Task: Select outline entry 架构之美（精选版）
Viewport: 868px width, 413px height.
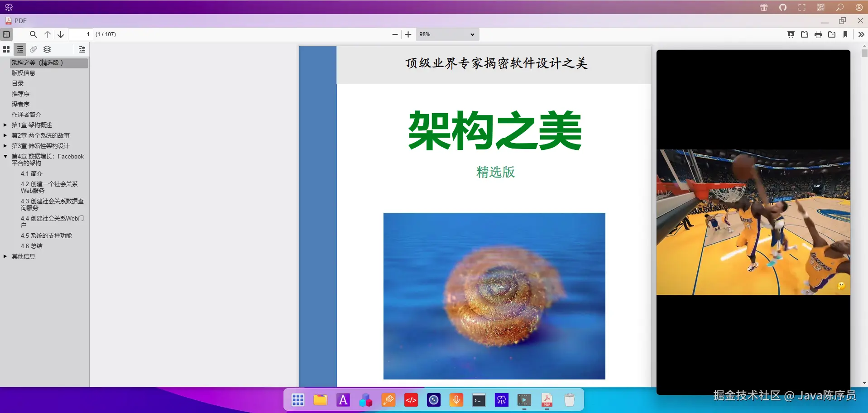Action: click(x=49, y=63)
